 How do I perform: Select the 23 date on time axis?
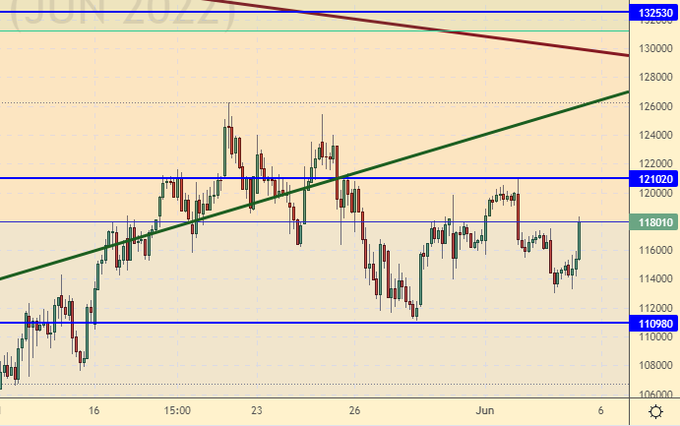(x=257, y=411)
